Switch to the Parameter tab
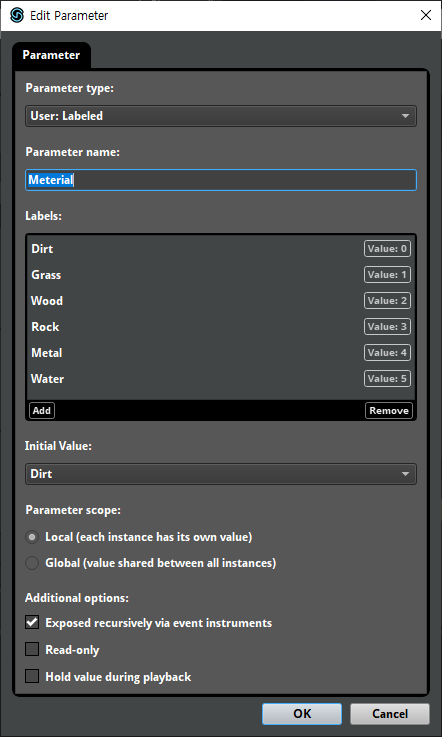Screen dimensions: 442x737 [x=51, y=55]
